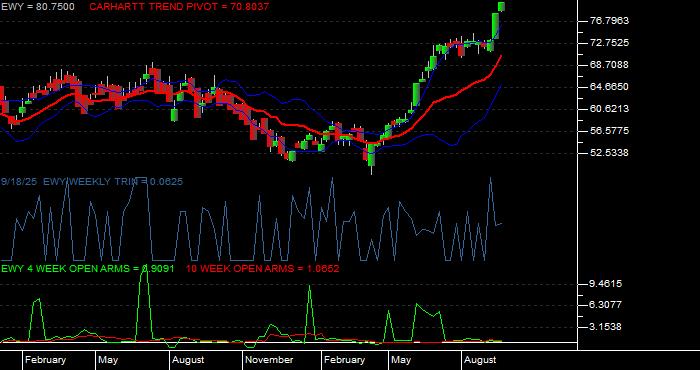Click the last August date marker

pos(480,360)
